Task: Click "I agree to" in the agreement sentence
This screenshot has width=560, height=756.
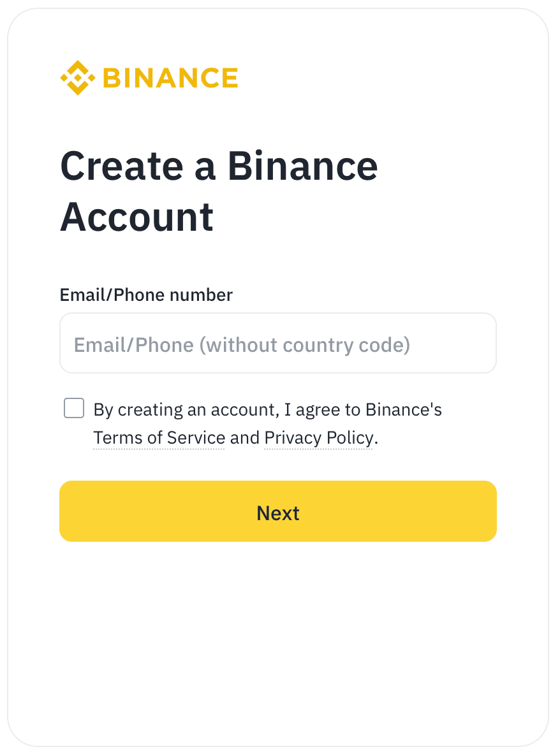Action: [322, 409]
